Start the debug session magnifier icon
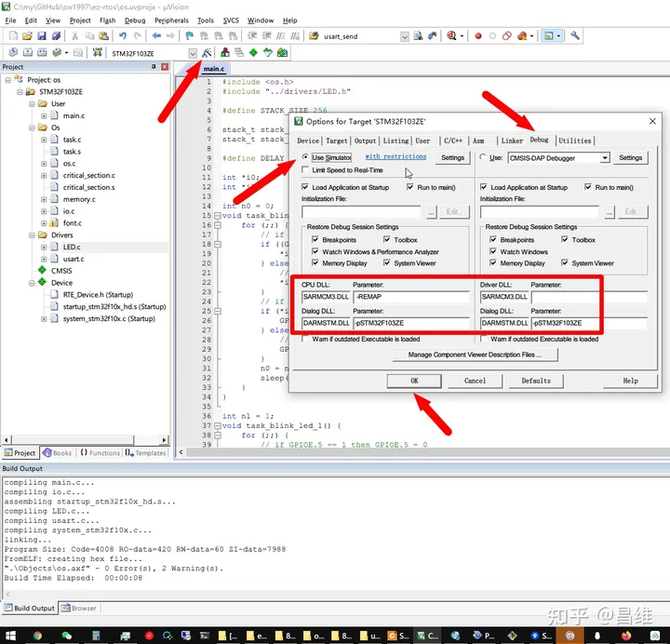670x644 pixels. (451, 36)
